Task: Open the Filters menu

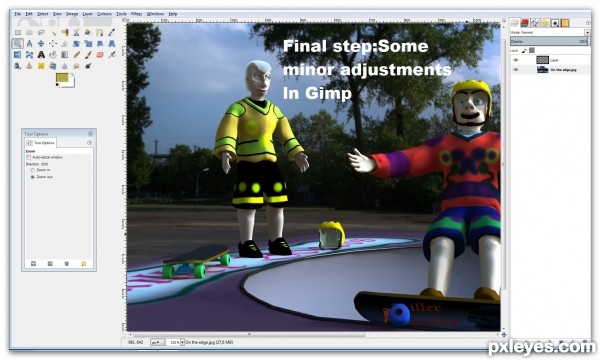Action: (x=136, y=14)
